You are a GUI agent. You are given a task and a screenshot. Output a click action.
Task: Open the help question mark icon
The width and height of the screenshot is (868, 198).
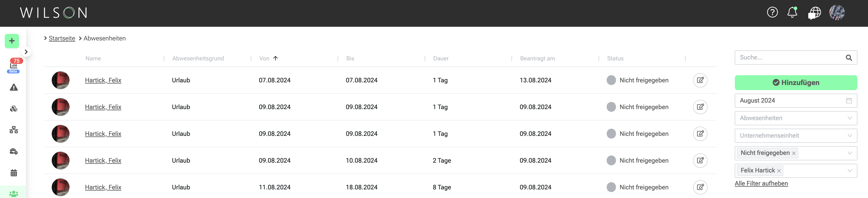click(x=772, y=13)
